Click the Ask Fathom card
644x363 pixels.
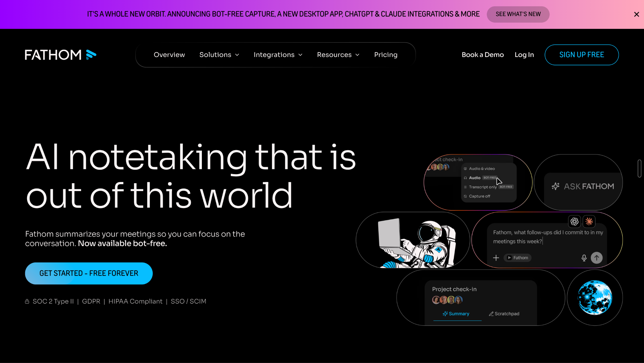(578, 182)
